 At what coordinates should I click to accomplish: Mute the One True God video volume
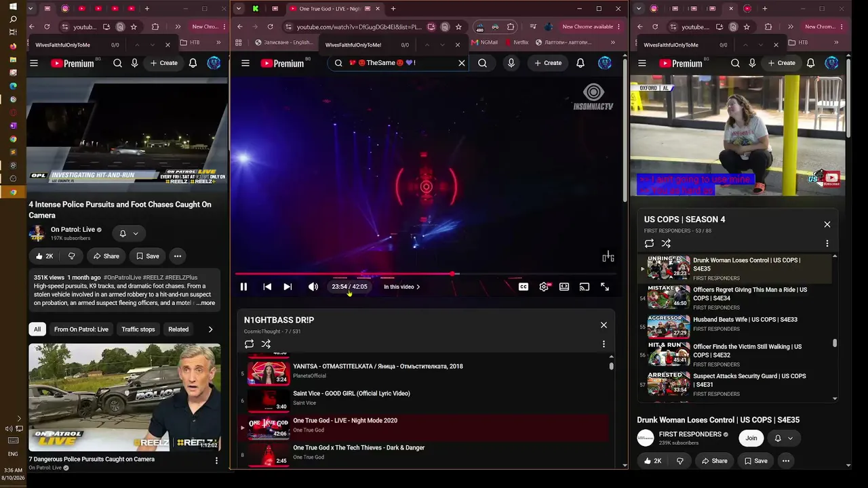[x=313, y=287]
